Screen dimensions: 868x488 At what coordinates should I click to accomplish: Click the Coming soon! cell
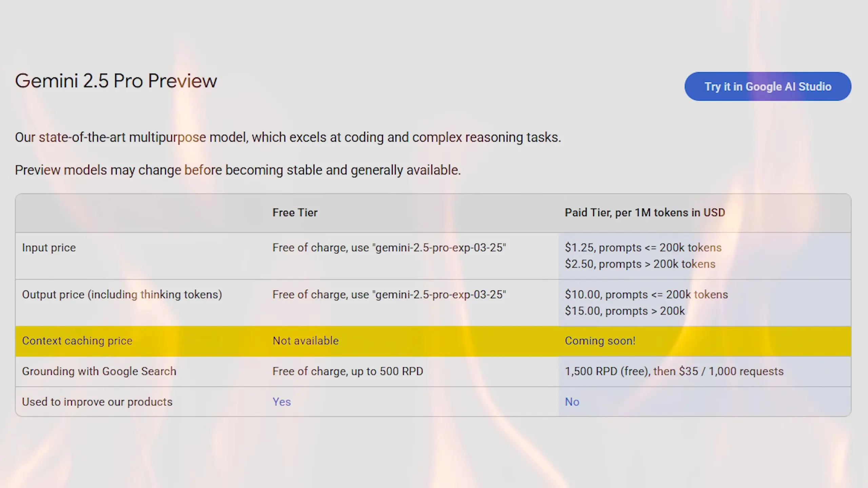coord(600,341)
